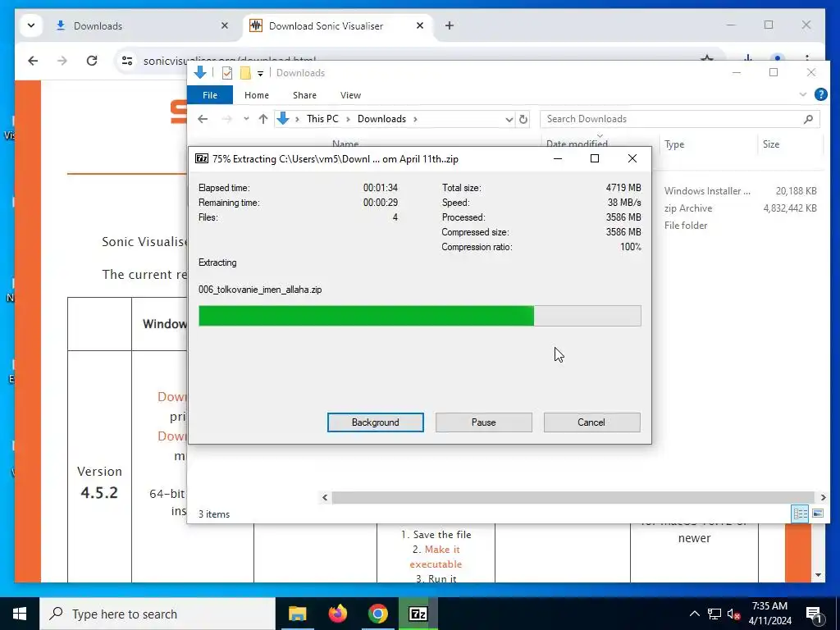Open a new Chrome tab
The height and width of the screenshot is (630, 840).
point(450,25)
